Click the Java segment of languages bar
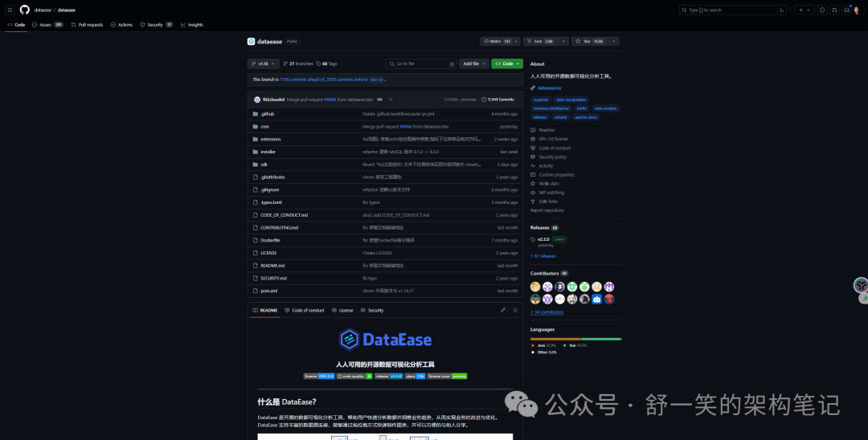The width and height of the screenshot is (868, 440). pos(556,339)
